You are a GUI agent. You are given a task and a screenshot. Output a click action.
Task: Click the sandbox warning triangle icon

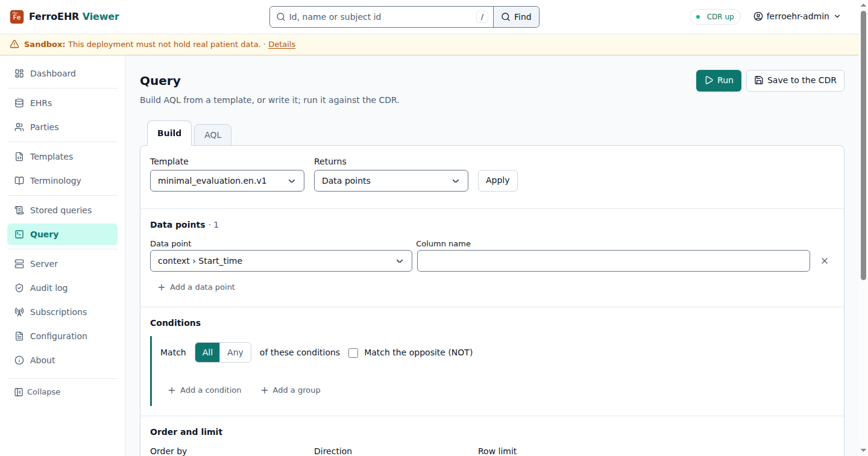point(14,45)
